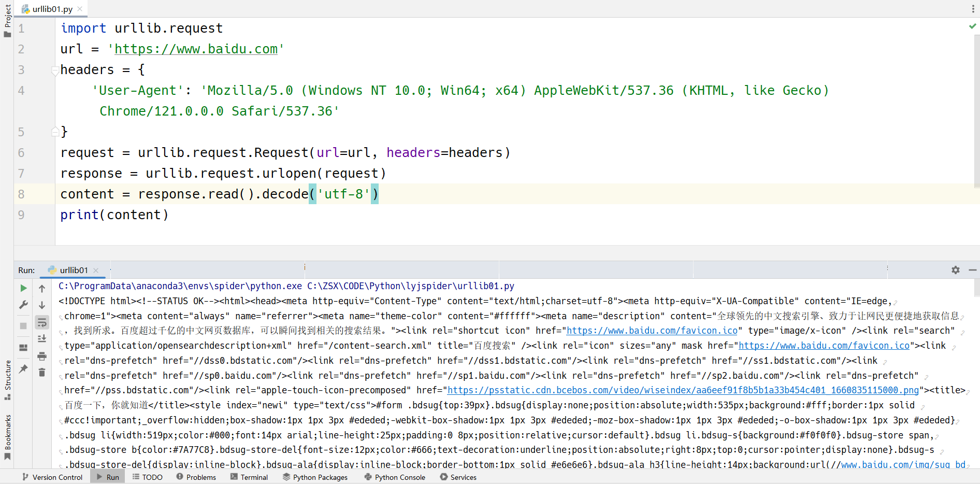
Task: Collapse the headers dict fold marker on line 3
Action: click(x=55, y=70)
